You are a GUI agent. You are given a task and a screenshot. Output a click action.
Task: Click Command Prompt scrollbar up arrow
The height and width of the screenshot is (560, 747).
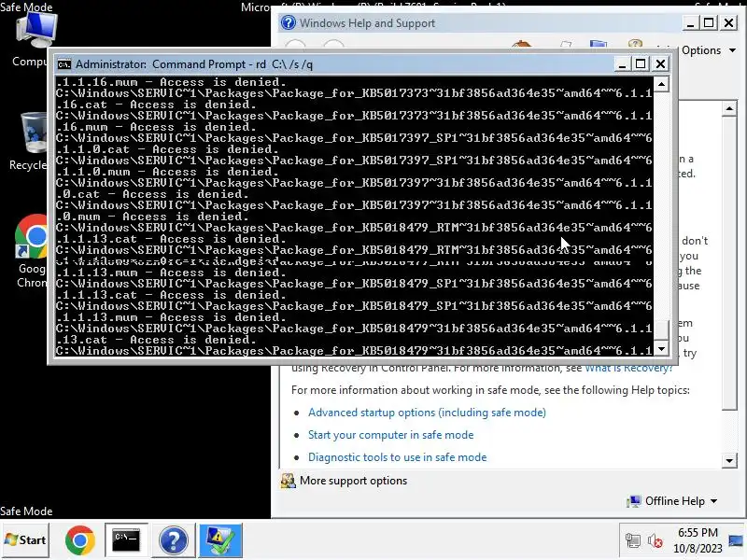(661, 84)
